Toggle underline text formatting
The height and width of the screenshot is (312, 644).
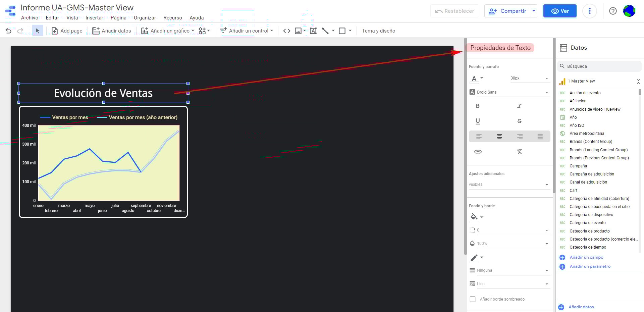coord(478,121)
